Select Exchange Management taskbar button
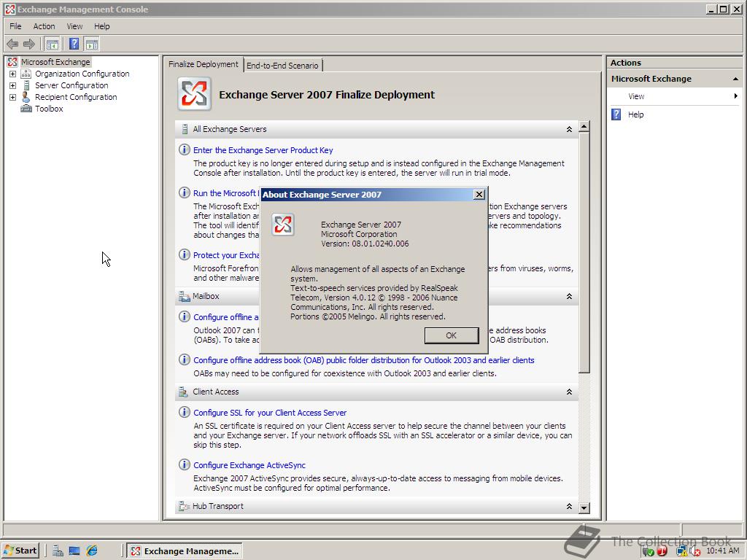Image resolution: width=747 pixels, height=560 pixels. [x=185, y=551]
